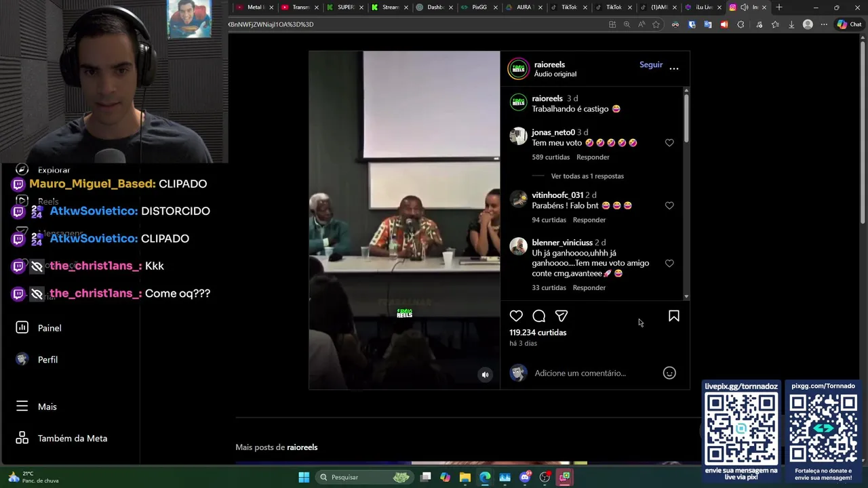This screenshot has width=868, height=488.
Task: Open a new browser tab
Action: pyautogui.click(x=779, y=7)
